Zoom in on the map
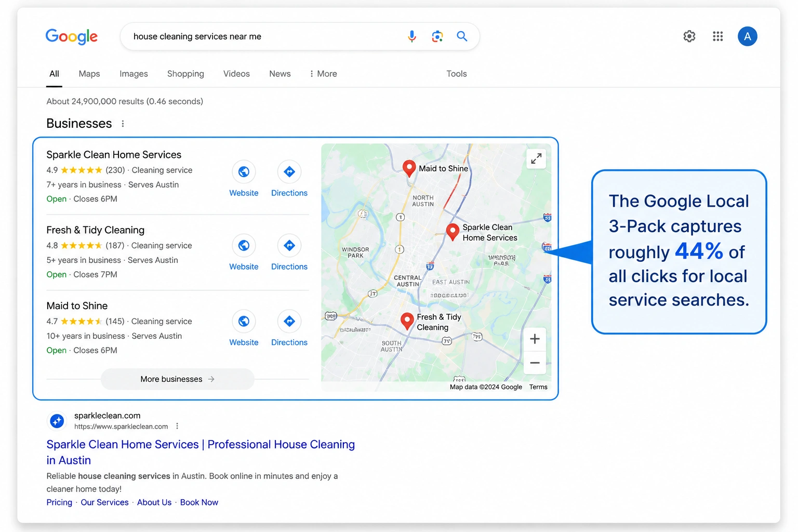Viewport: 798px width, 532px height. 535,339
